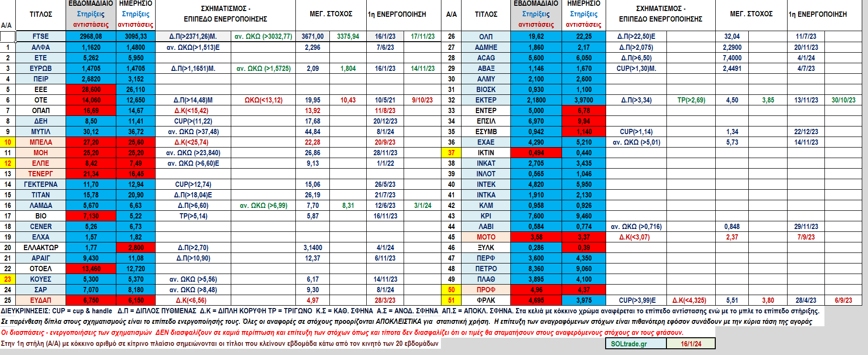The width and height of the screenshot is (868, 355).
Task: Select yellow row number 10 beside ΜΠΕΛΑ
Action: pos(8,142)
